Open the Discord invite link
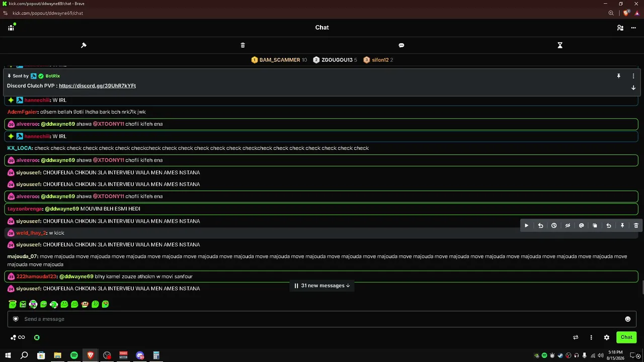Screen dimensions: 644x362 coord(97,86)
